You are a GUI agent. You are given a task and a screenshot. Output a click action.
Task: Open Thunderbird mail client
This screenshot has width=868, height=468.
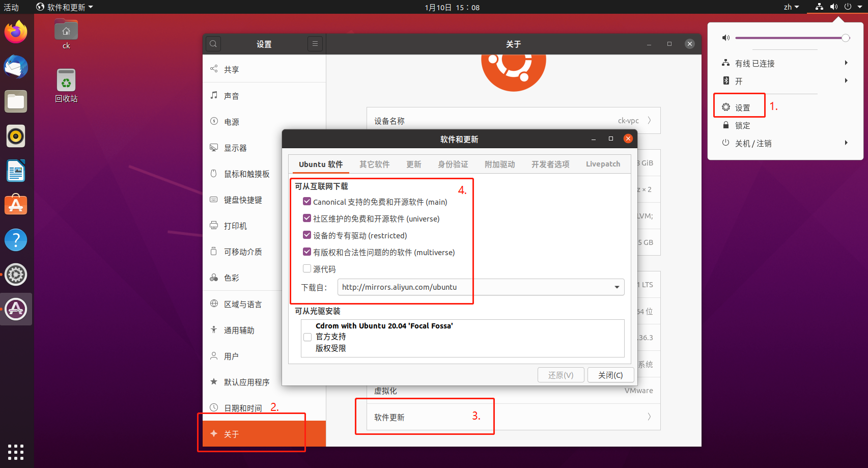(x=16, y=67)
